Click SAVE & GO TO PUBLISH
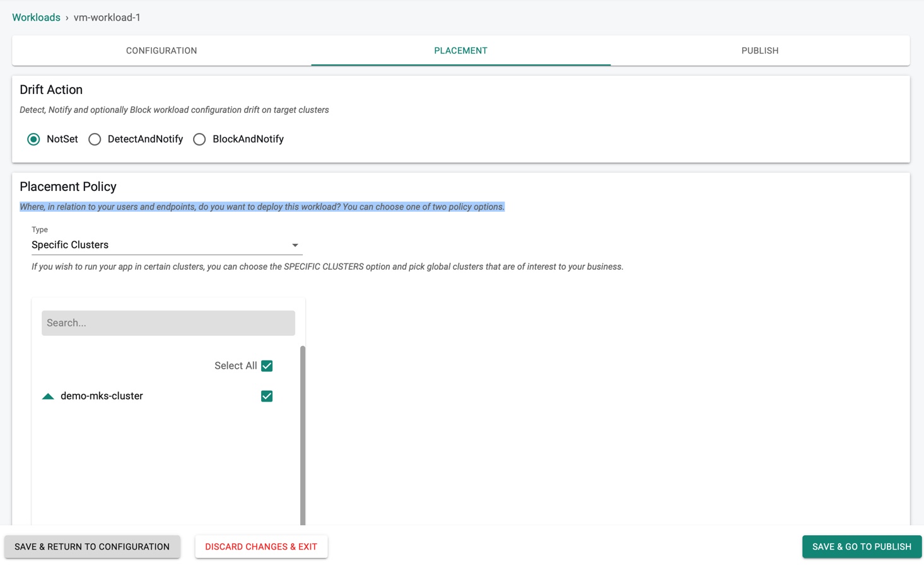 click(862, 546)
